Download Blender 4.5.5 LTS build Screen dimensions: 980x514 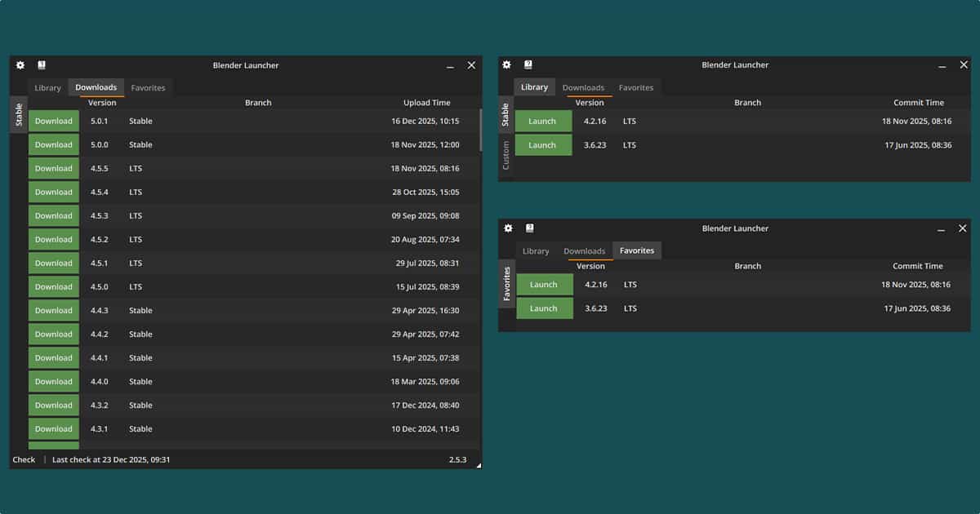click(54, 169)
